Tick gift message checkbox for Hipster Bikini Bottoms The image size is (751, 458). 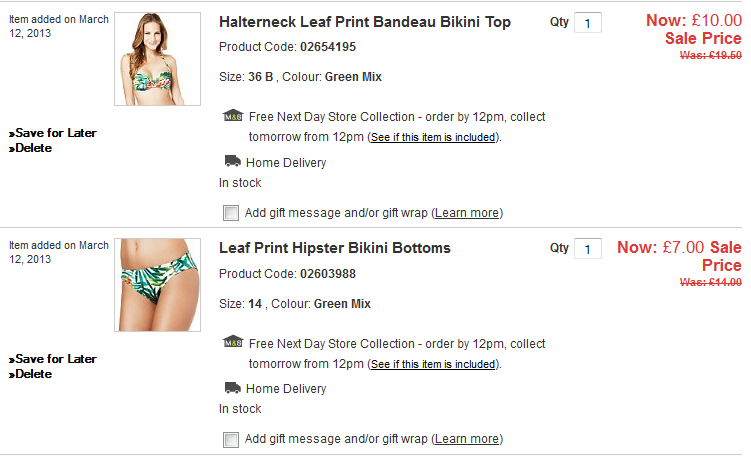(x=231, y=439)
